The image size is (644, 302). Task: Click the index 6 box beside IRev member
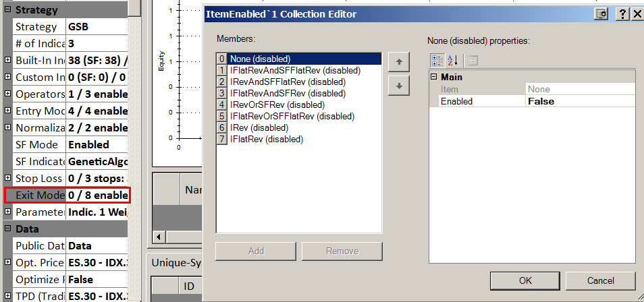pos(221,128)
